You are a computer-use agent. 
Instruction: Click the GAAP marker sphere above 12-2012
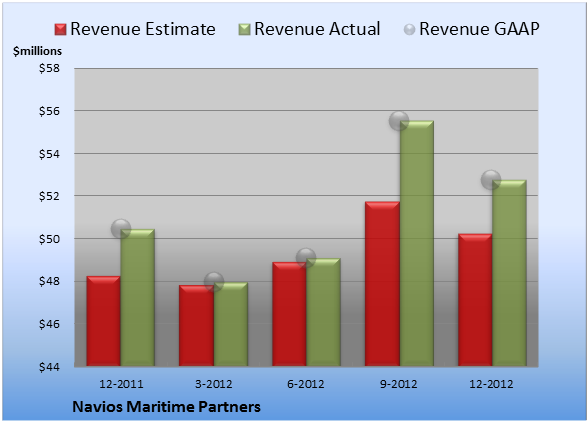491,180
